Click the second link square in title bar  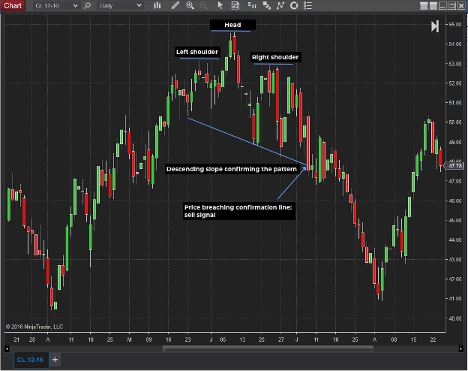(433, 6)
